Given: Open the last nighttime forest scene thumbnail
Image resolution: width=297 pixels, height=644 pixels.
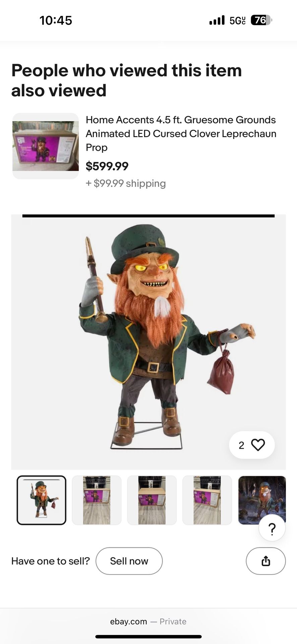Looking at the screenshot, I should tap(262, 500).
